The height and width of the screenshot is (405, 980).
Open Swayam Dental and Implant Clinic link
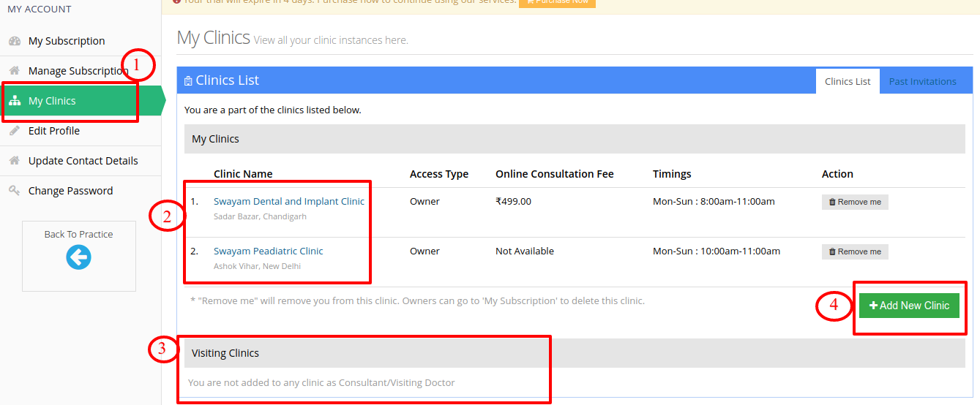pyautogui.click(x=288, y=201)
